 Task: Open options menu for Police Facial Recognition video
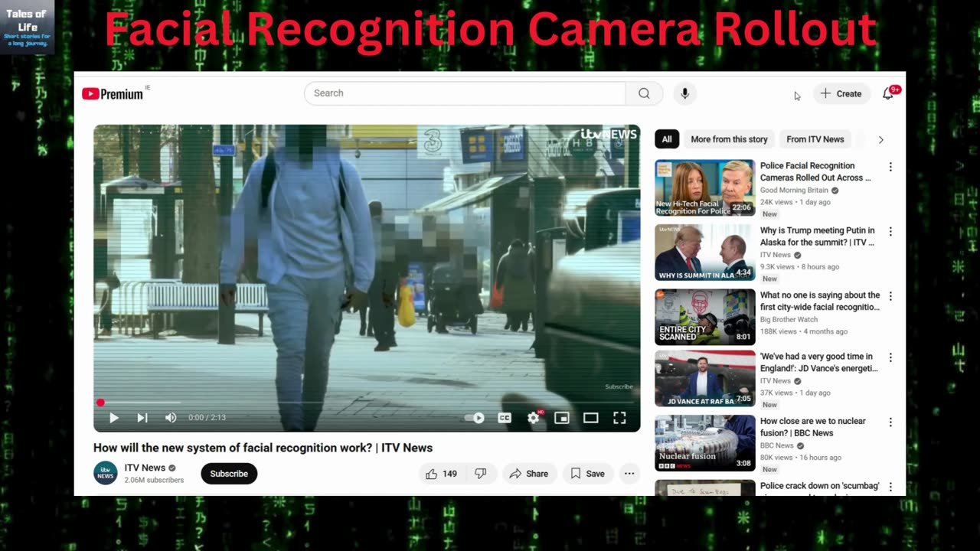pos(890,167)
